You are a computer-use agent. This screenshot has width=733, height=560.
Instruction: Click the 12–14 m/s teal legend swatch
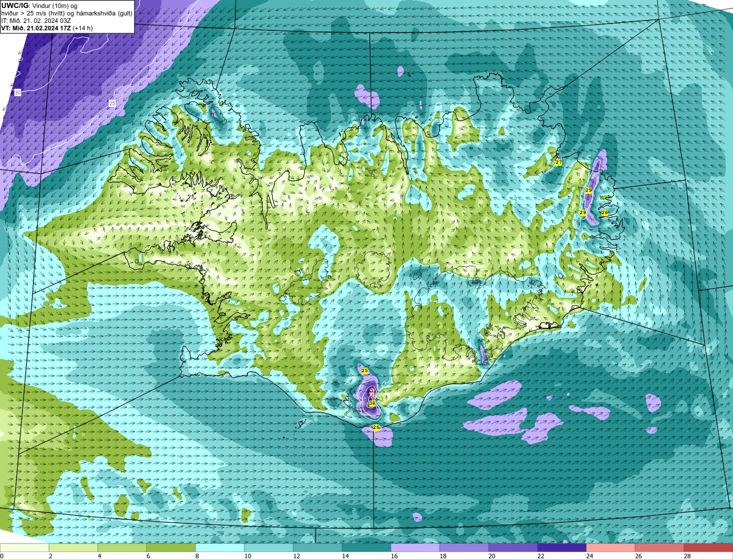(x=318, y=547)
